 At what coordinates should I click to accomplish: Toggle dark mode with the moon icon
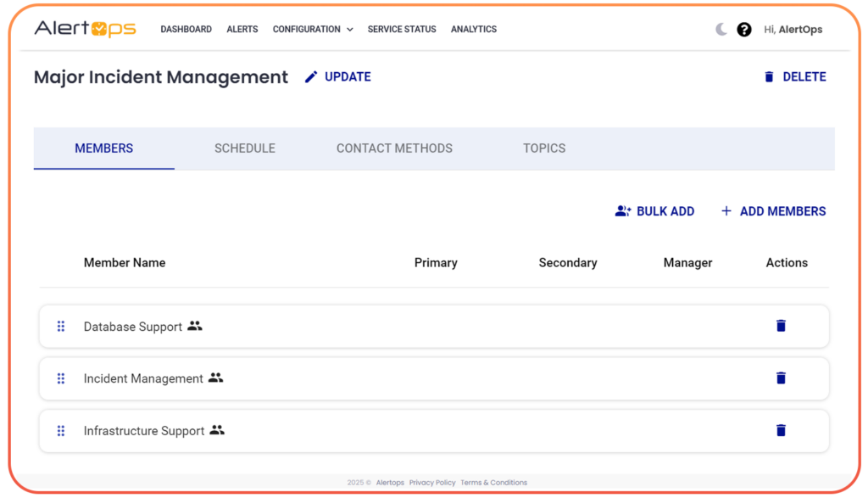click(720, 29)
